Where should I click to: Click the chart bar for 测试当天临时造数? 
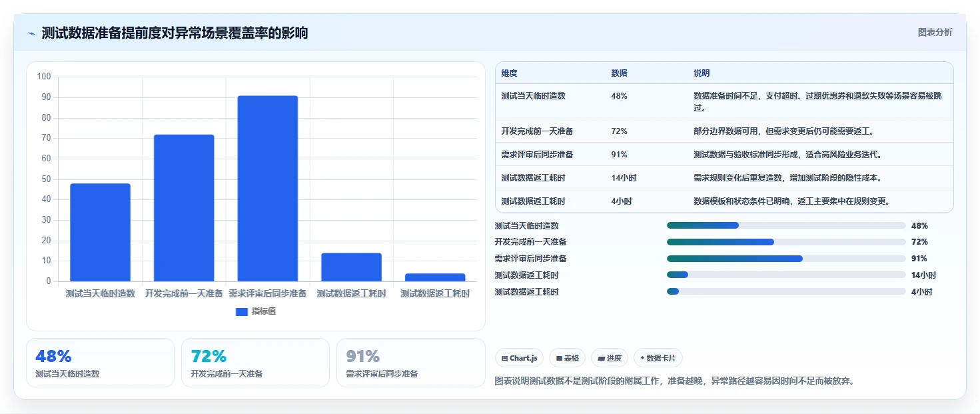click(x=100, y=232)
